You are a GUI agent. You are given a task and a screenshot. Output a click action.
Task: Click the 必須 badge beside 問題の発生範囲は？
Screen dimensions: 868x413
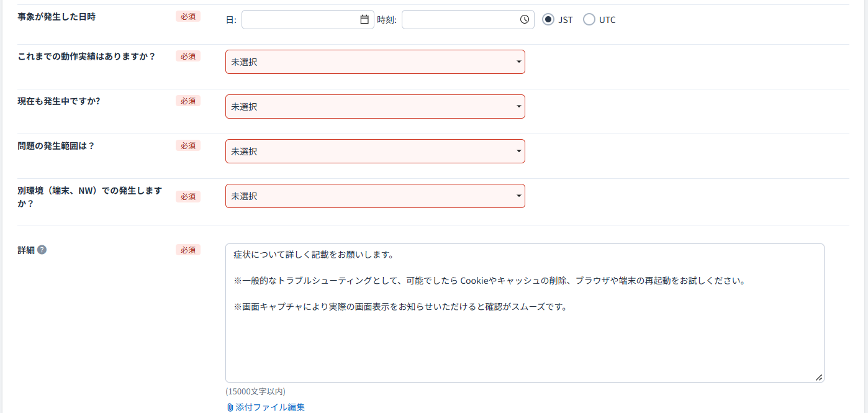(x=188, y=145)
